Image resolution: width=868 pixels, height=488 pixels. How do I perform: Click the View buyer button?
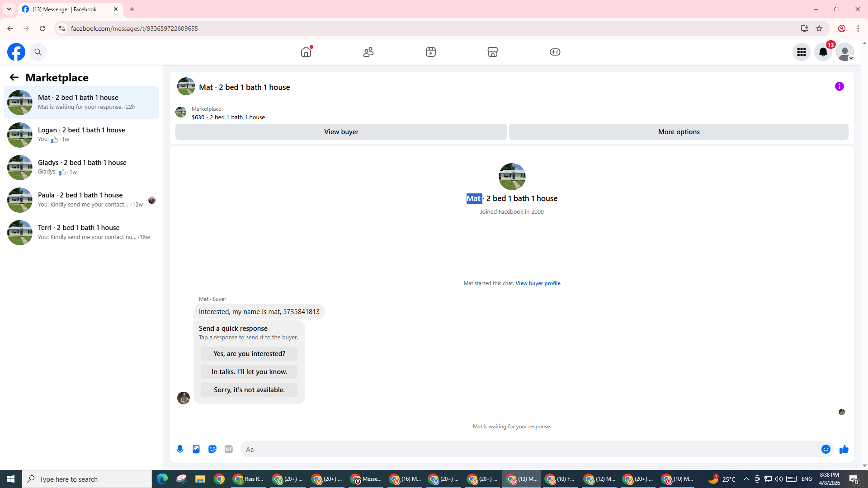pyautogui.click(x=341, y=132)
